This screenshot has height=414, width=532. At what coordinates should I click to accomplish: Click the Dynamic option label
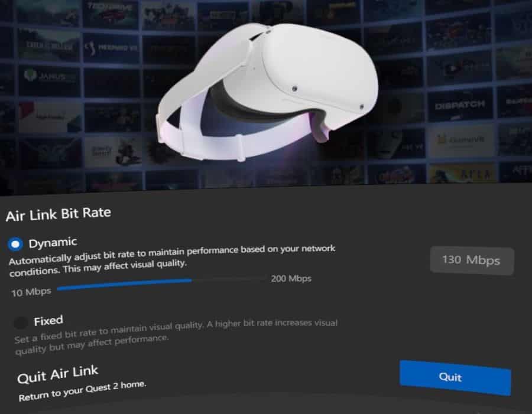point(53,243)
